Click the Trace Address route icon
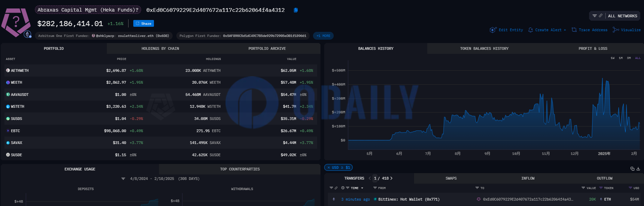The height and width of the screenshot is (206, 644). tap(574, 30)
